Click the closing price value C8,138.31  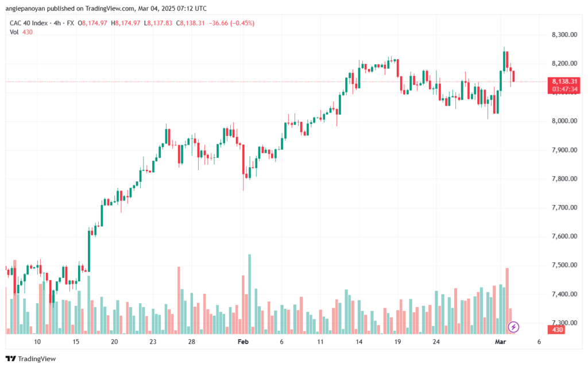190,23
